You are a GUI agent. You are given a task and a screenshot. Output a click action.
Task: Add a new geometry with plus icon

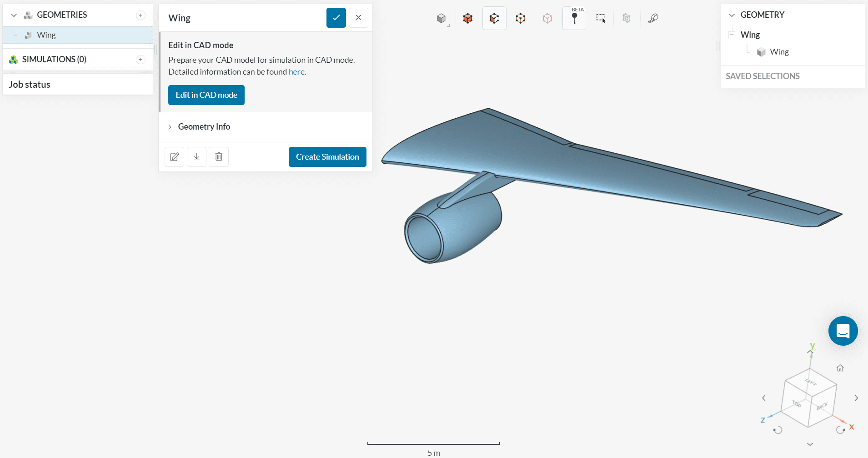point(141,15)
